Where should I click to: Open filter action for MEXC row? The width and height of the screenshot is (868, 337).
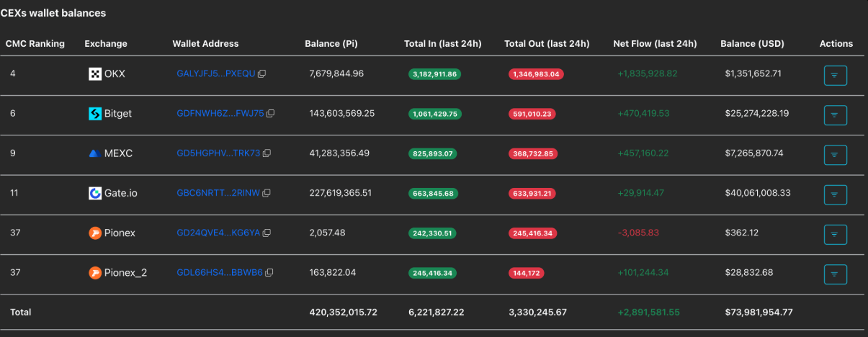click(835, 155)
